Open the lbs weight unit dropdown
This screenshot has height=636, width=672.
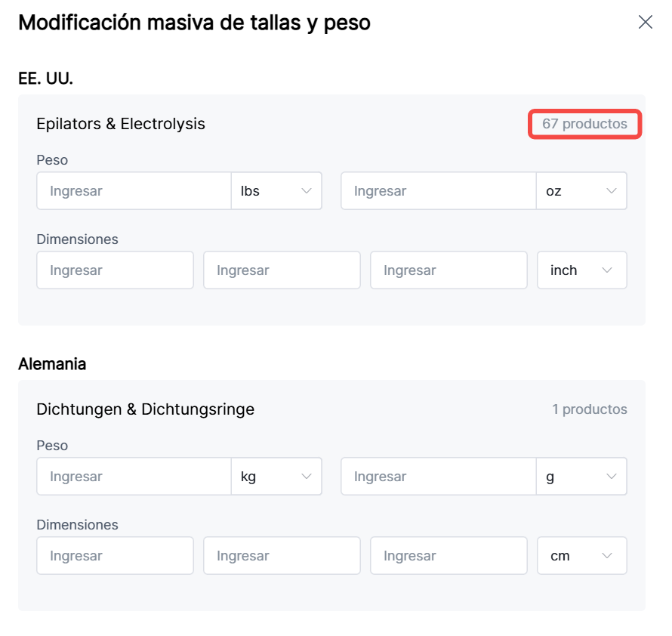pos(276,191)
